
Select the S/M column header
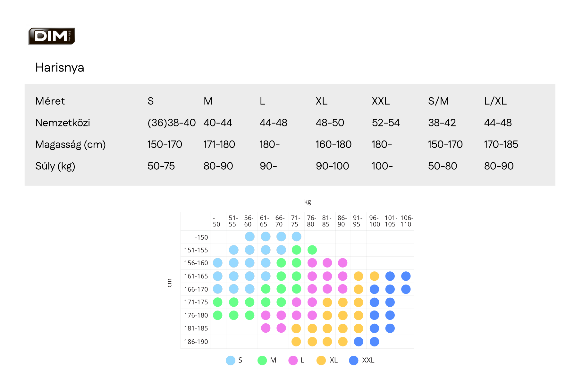438,101
